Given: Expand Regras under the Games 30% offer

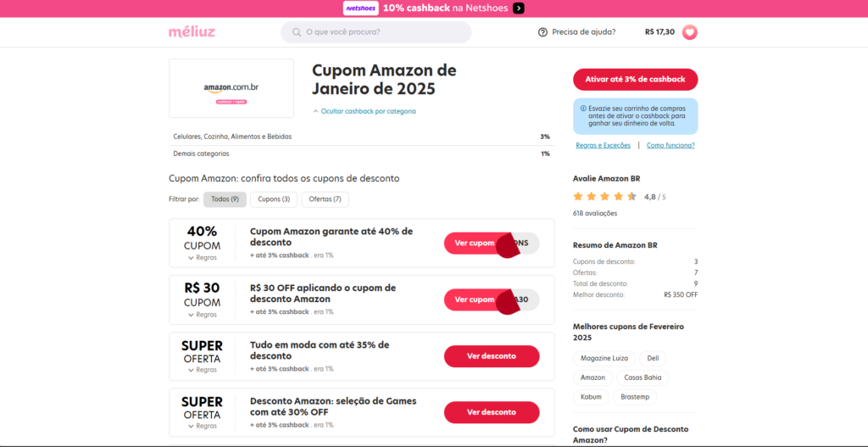Looking at the screenshot, I should pyautogui.click(x=203, y=427).
